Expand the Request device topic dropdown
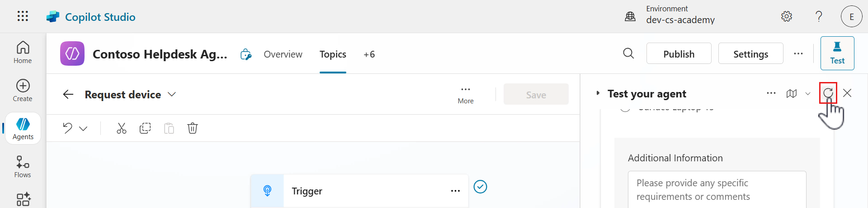Image resolution: width=868 pixels, height=208 pixels. 172,94
